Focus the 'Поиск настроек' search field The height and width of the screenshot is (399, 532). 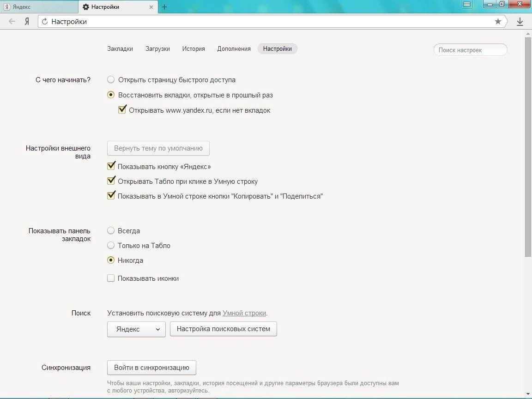470,50
